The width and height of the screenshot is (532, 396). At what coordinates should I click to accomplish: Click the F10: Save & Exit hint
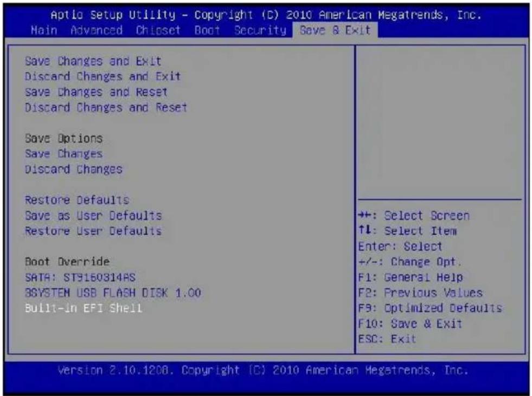coord(410,323)
